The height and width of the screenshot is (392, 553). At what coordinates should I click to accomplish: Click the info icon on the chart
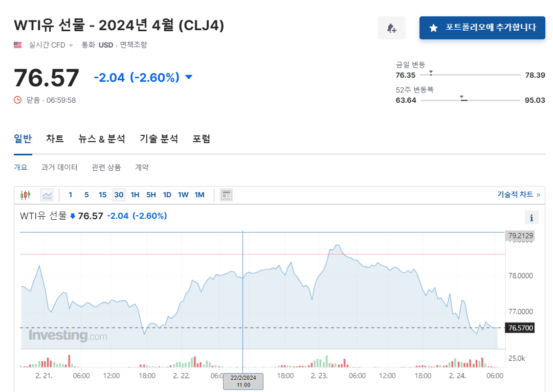point(532,217)
